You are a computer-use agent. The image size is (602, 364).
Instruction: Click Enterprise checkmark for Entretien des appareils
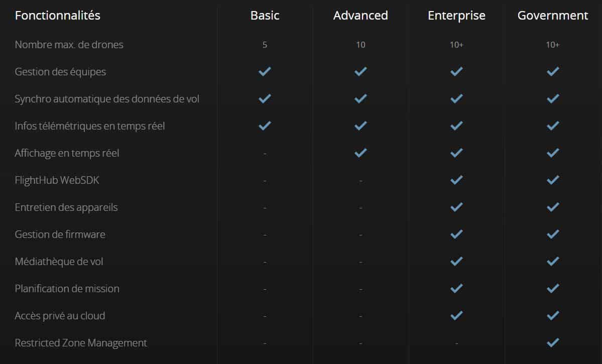coord(456,207)
